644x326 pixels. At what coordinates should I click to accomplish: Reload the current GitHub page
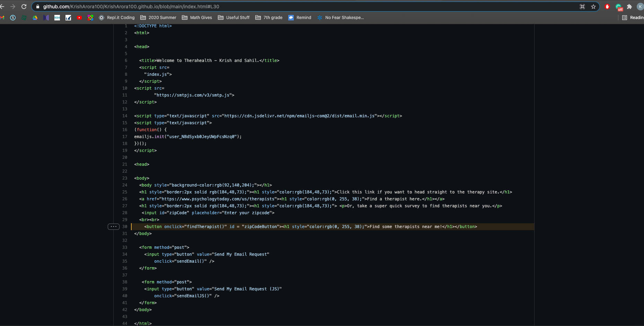(x=24, y=7)
